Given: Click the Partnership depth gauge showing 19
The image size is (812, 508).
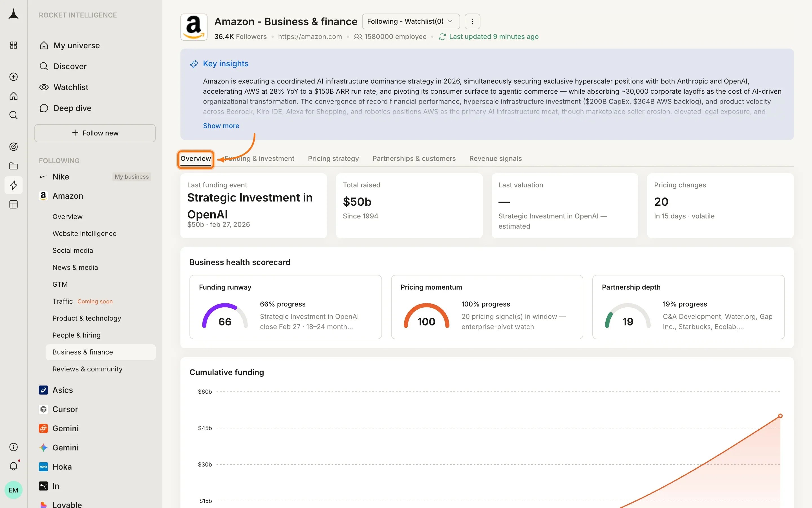Looking at the screenshot, I should [x=628, y=316].
